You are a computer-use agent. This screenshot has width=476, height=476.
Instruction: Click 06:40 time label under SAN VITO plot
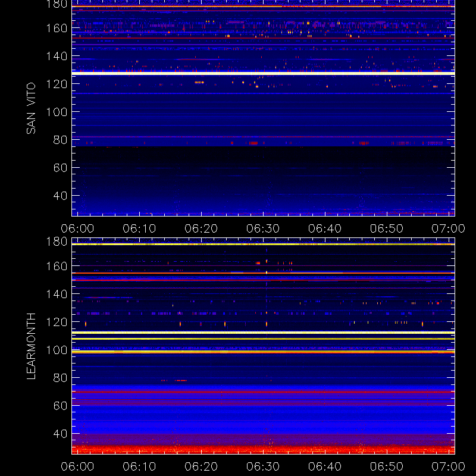[x=325, y=228]
